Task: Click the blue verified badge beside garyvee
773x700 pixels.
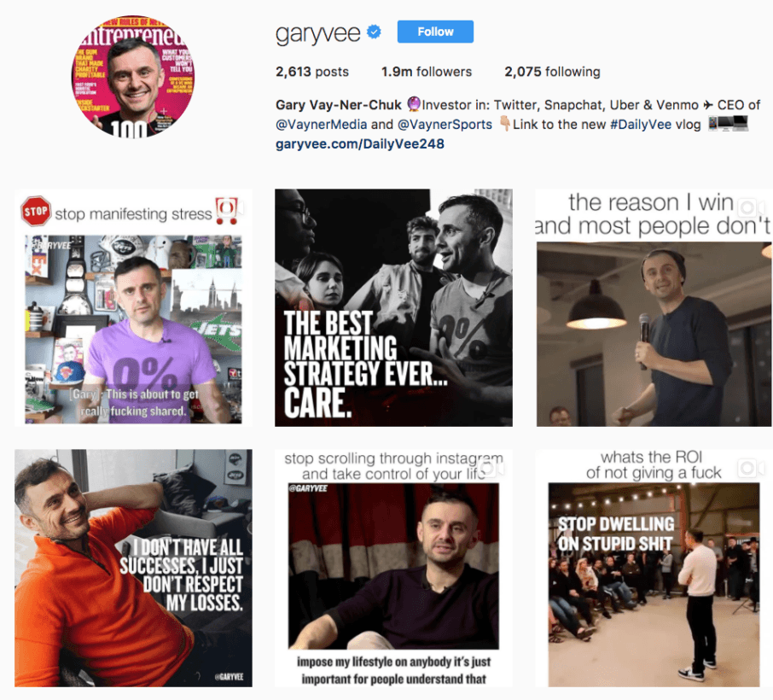Action: click(375, 32)
